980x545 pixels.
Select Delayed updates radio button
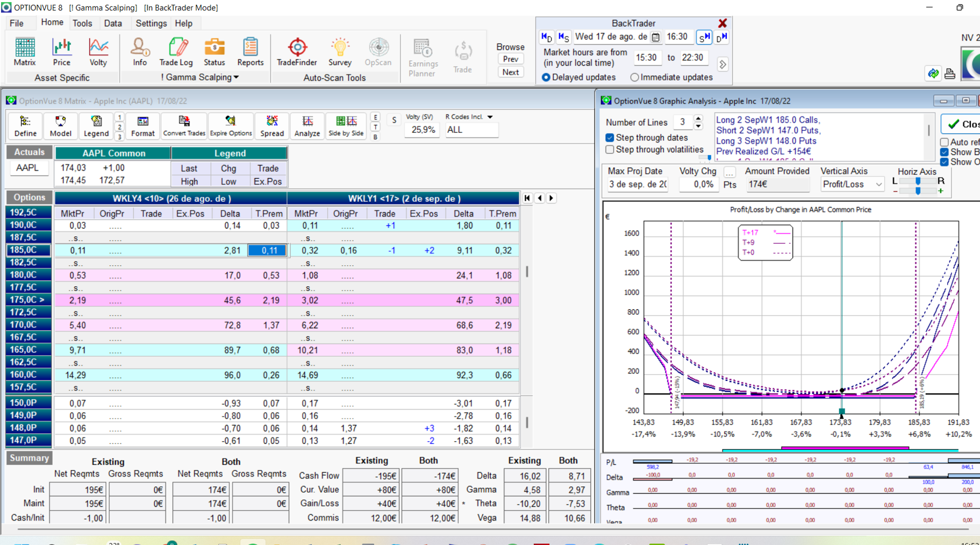546,77
